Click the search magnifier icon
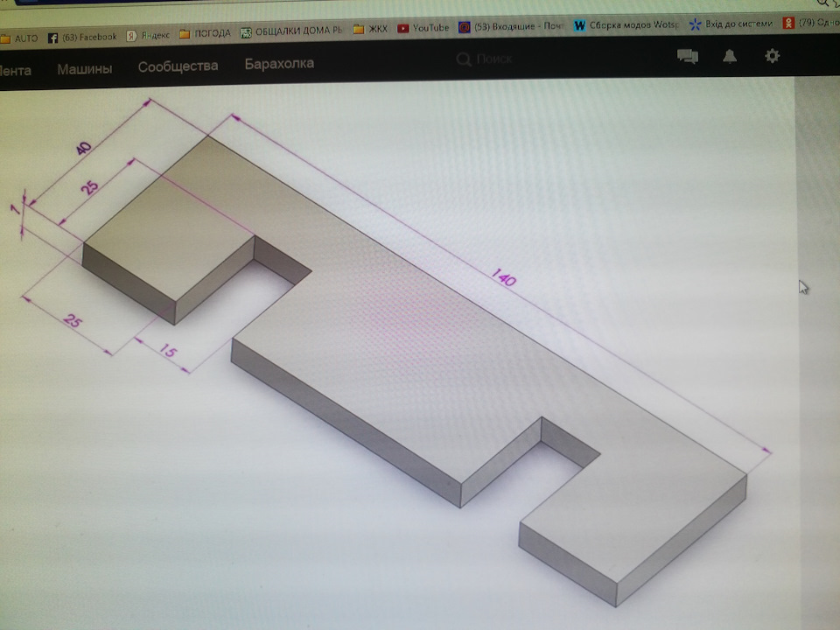The width and height of the screenshot is (840, 630). 464,59
